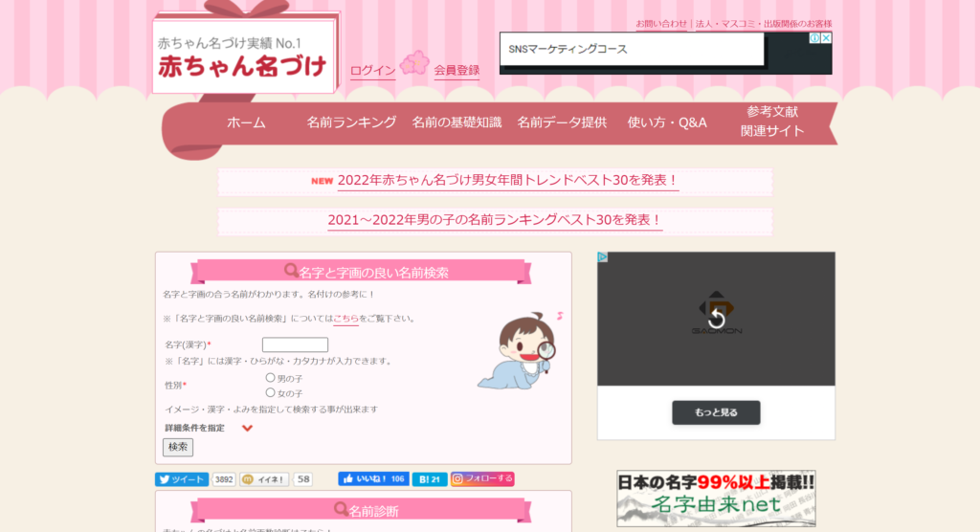The height and width of the screenshot is (532, 980).
Task: Click the もっと見る button in the ad
Action: pyautogui.click(x=716, y=412)
